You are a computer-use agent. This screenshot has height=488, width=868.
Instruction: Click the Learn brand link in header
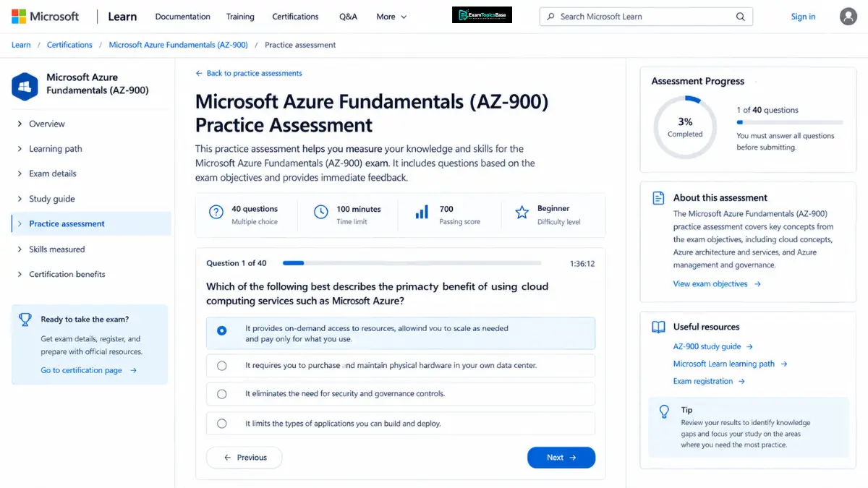[122, 16]
